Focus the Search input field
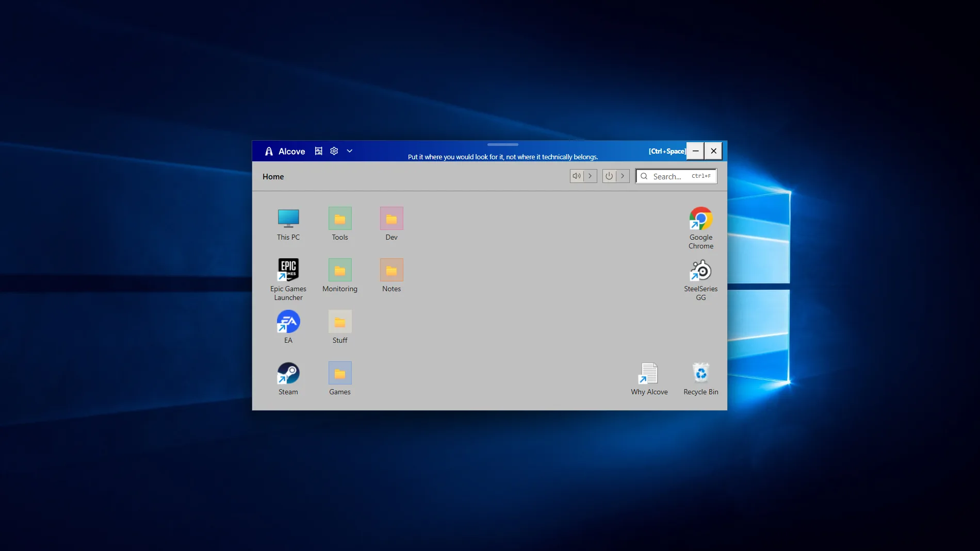The width and height of the screenshot is (980, 551). (676, 176)
